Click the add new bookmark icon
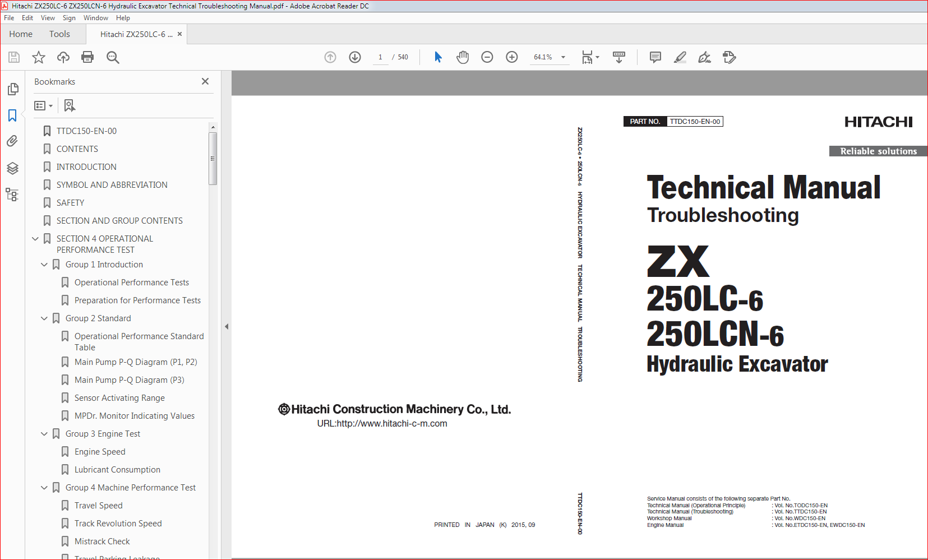 tap(70, 105)
